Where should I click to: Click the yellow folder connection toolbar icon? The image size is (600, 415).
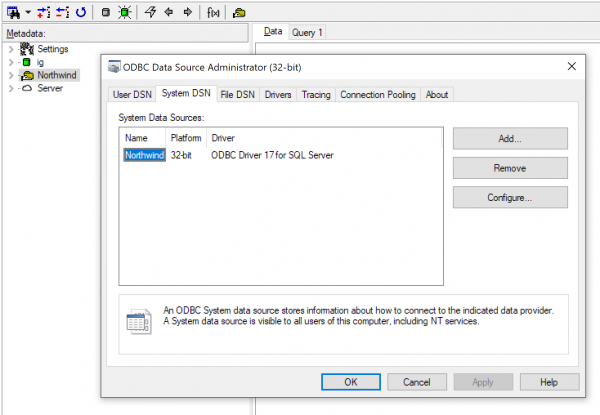pos(239,13)
